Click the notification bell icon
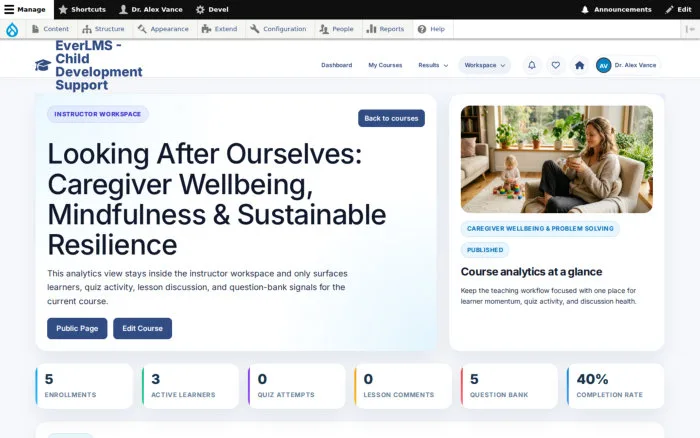 pos(532,65)
